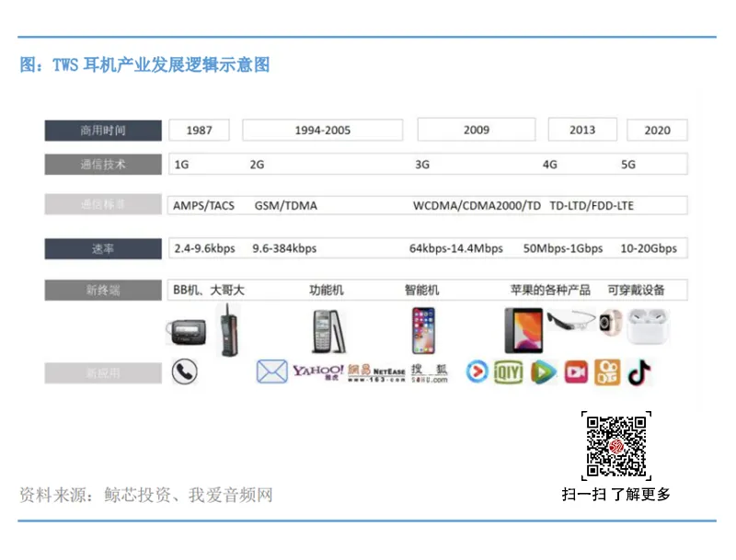Click the 1G label
The height and width of the screenshot is (560, 736).
point(181,165)
